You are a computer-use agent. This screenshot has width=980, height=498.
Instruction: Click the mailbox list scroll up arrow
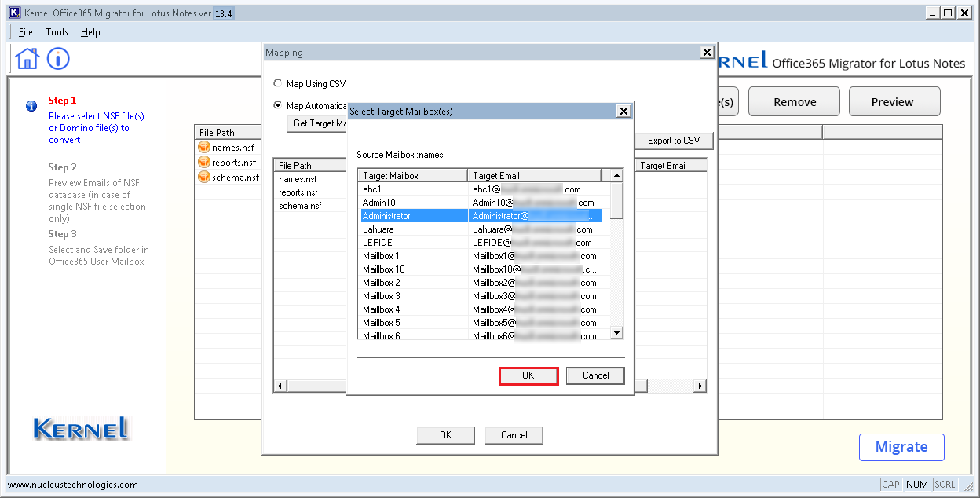point(616,176)
